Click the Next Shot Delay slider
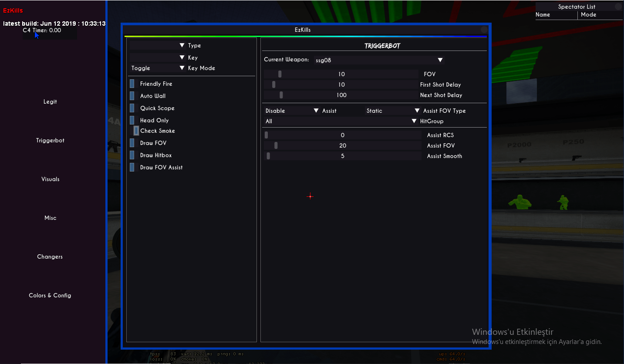 [341, 95]
